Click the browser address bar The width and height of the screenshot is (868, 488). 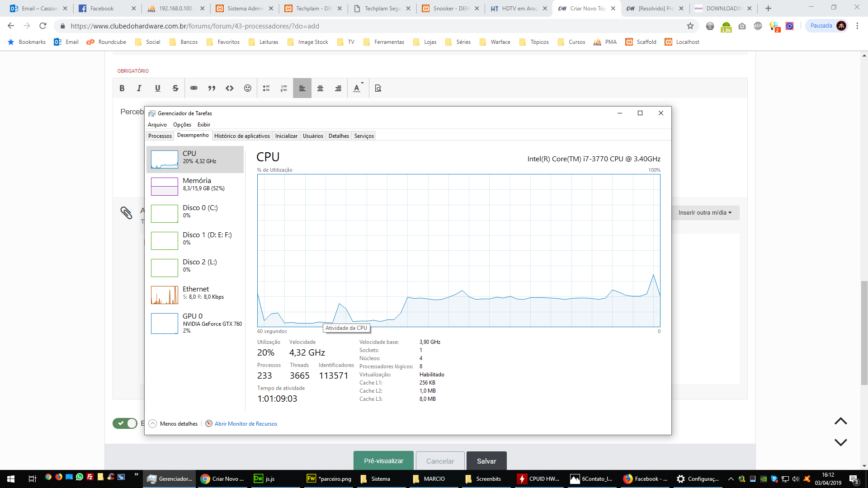tap(375, 26)
